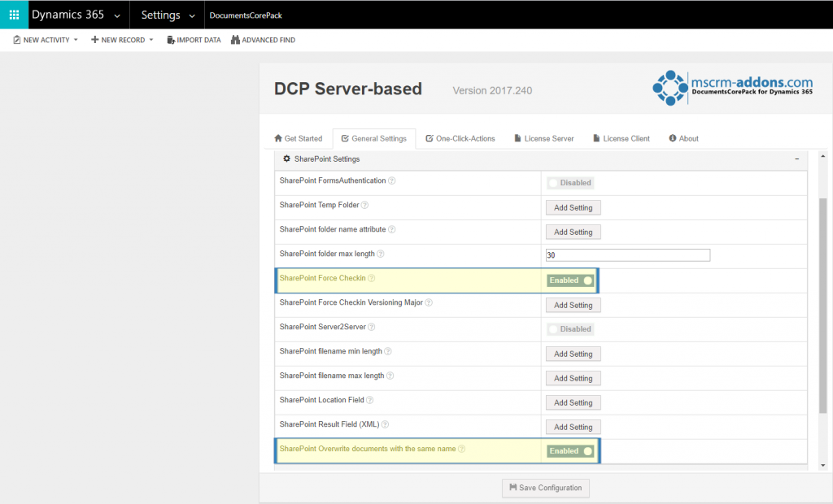Open the Settings dropdown in navigation bar
The width and height of the screenshot is (833, 504).
click(166, 14)
